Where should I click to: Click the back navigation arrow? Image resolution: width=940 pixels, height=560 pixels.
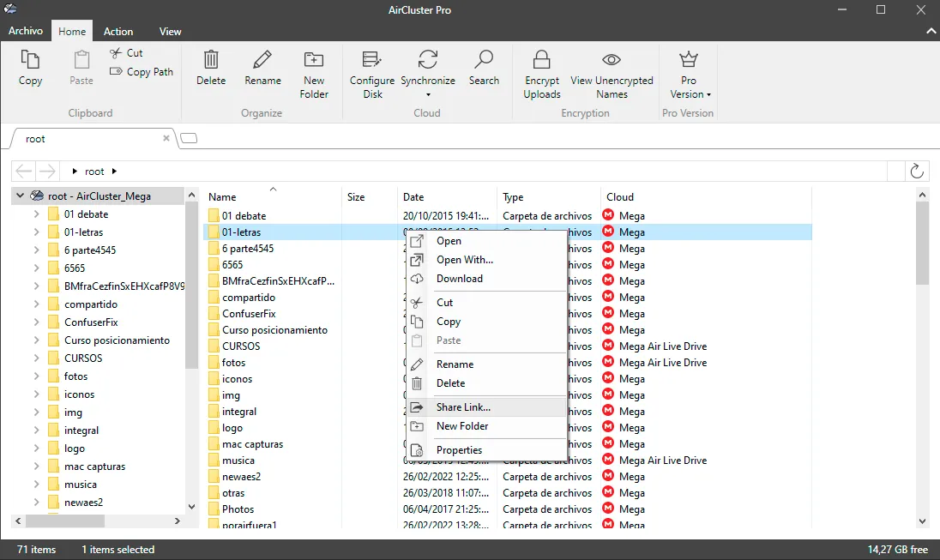tap(24, 172)
